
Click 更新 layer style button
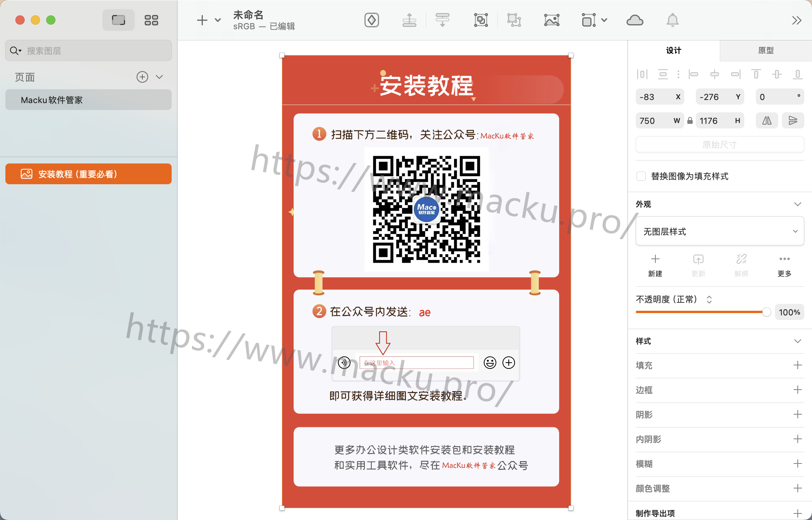point(698,265)
